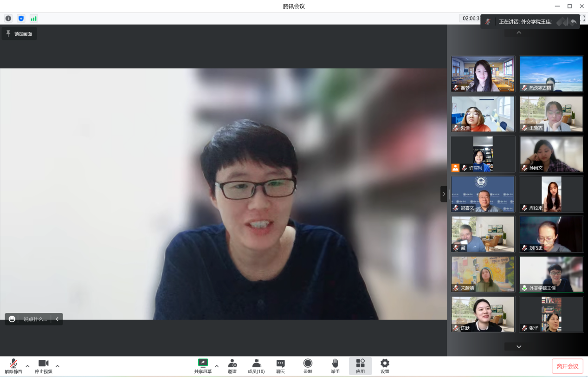Unmute microphone via 解除静音

(x=13, y=365)
